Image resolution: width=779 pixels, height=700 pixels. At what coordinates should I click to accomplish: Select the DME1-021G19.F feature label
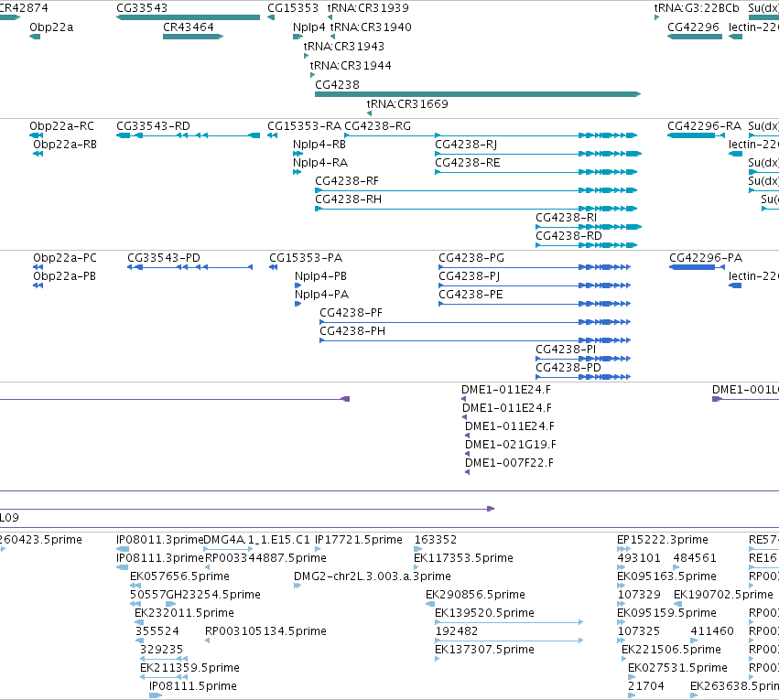(510, 445)
